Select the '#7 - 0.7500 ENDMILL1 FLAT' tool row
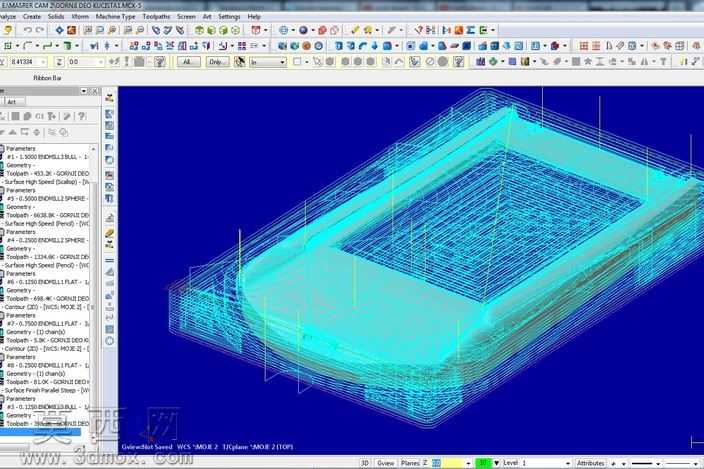The width and height of the screenshot is (704, 469). [x=48, y=324]
